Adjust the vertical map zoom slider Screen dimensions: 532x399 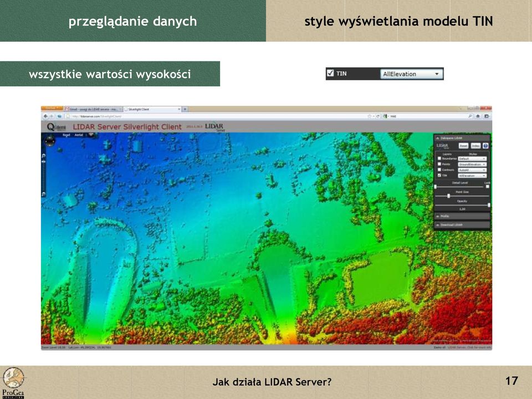click(x=43, y=175)
